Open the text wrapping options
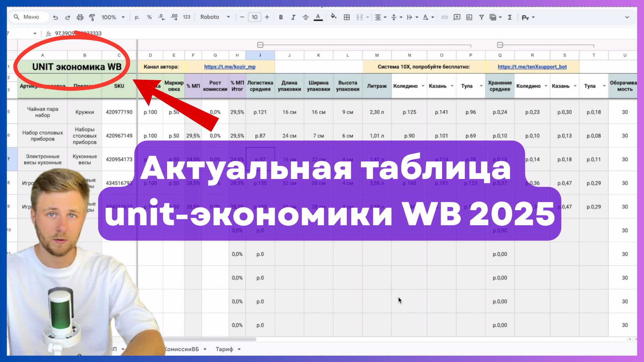The image size is (644, 362). [x=412, y=17]
